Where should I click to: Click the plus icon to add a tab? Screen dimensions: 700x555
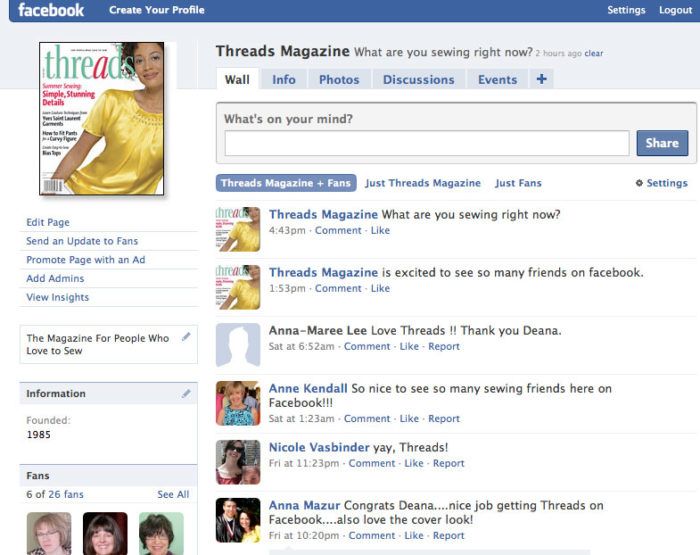[x=542, y=79]
